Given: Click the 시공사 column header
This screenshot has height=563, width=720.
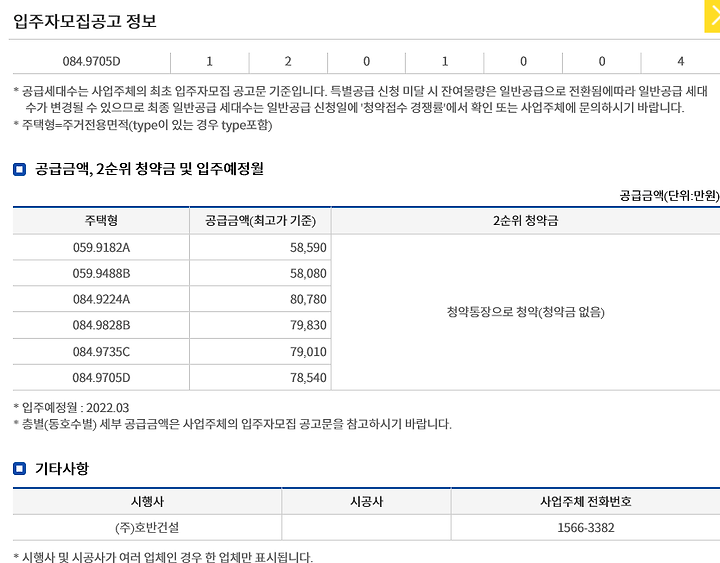Looking at the screenshot, I should click(366, 501).
